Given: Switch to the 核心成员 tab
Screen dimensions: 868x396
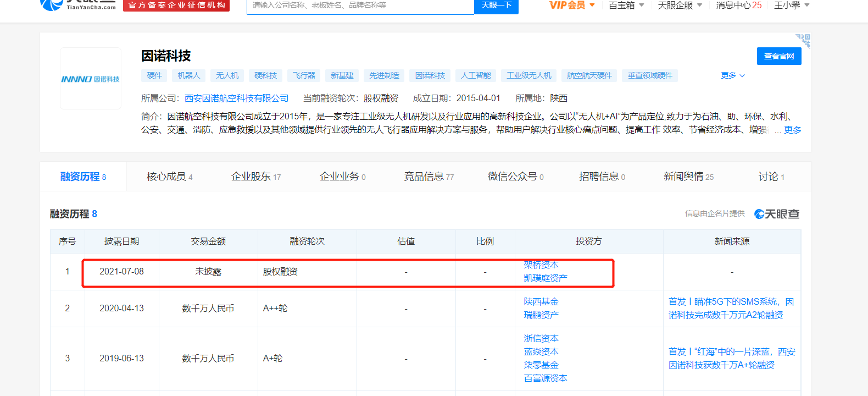Looking at the screenshot, I should 169,177.
